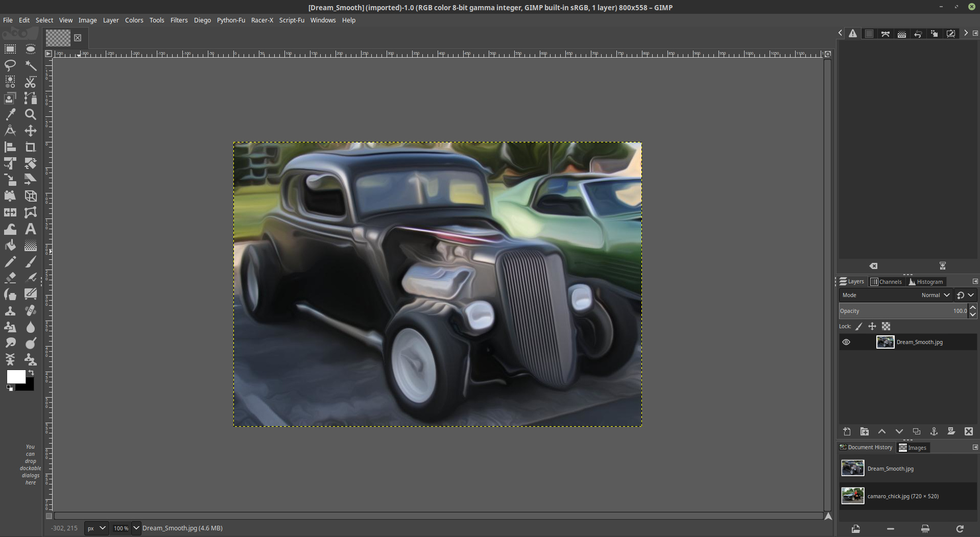
Task: Select the Heal bandage tool
Action: 31,310
